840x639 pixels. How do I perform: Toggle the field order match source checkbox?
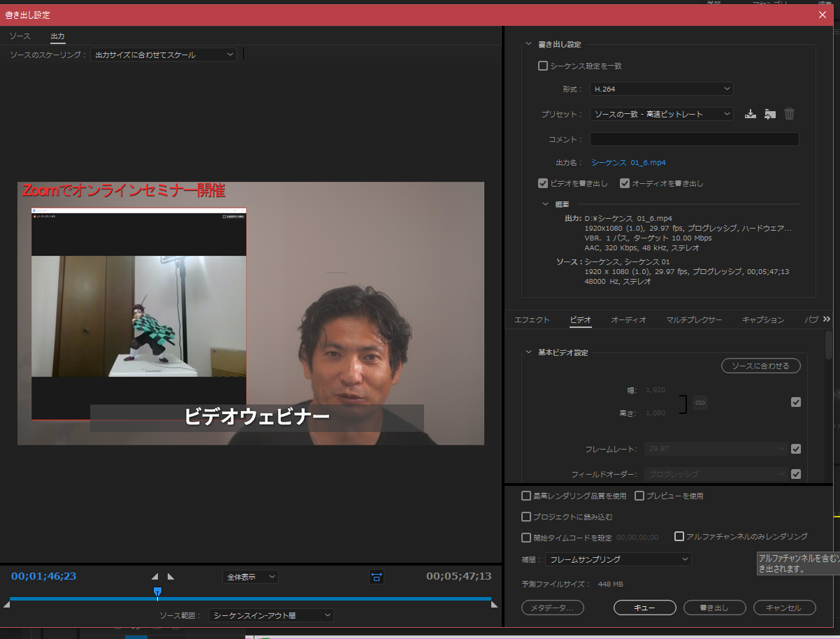pyautogui.click(x=795, y=474)
